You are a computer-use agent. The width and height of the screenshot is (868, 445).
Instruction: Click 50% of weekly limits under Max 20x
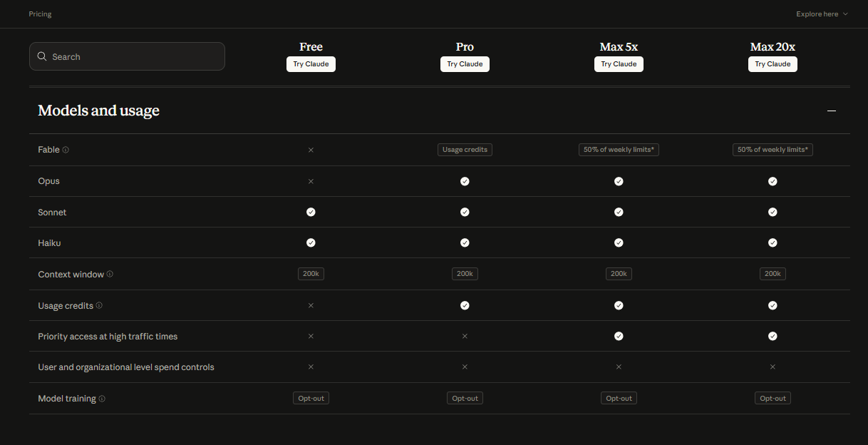point(773,150)
